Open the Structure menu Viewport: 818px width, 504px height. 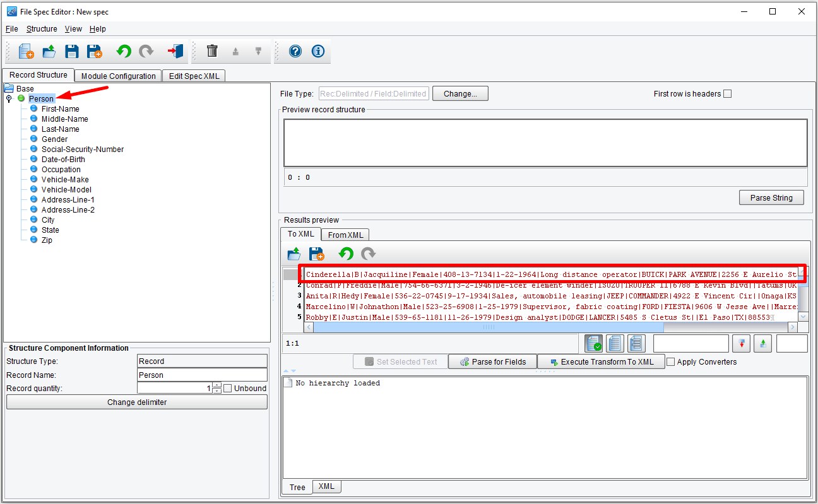(x=42, y=29)
